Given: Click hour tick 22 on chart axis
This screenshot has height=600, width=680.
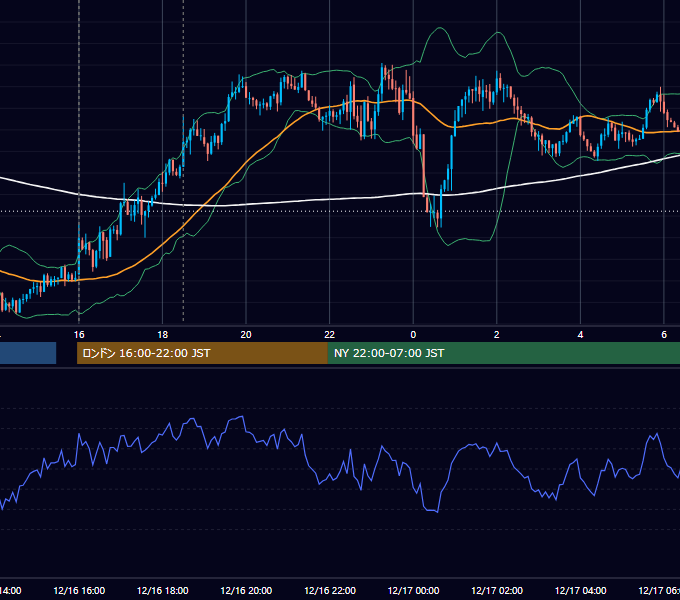Looking at the screenshot, I should point(330,335).
